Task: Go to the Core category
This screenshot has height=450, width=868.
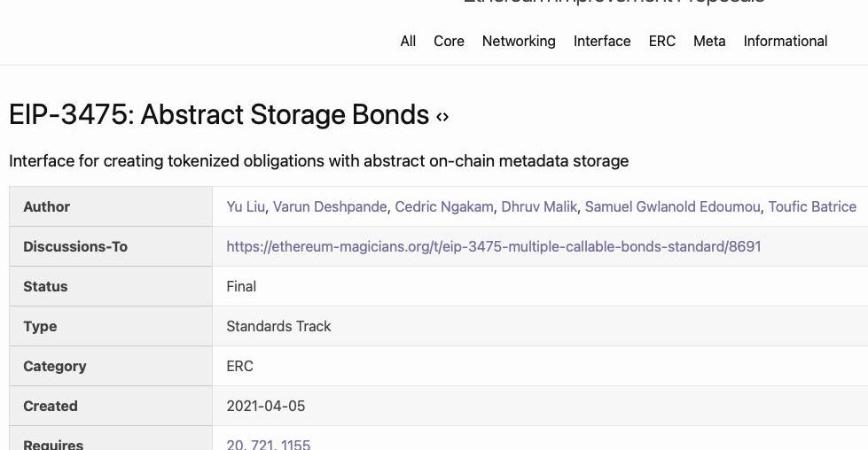Action: 449,41
